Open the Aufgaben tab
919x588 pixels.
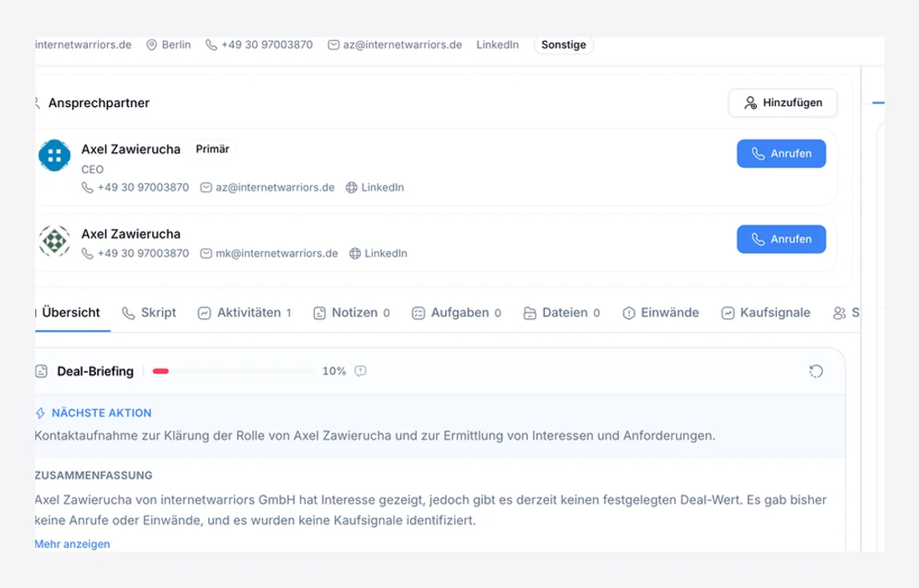[456, 312]
